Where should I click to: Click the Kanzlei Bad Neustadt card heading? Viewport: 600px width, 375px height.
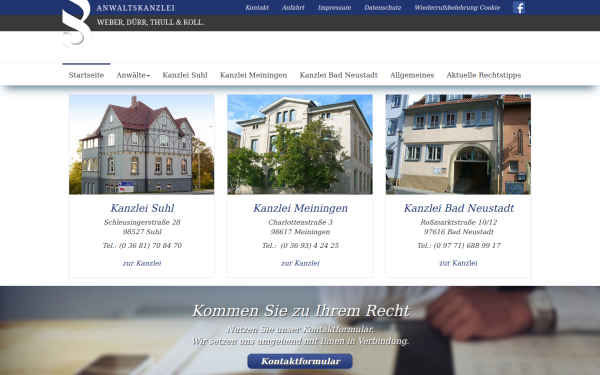coord(458,208)
